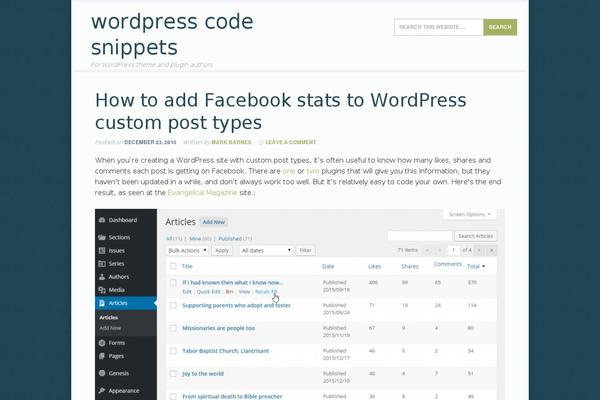Click the Sections icon in sidebar
The height and width of the screenshot is (400, 600).
102,237
